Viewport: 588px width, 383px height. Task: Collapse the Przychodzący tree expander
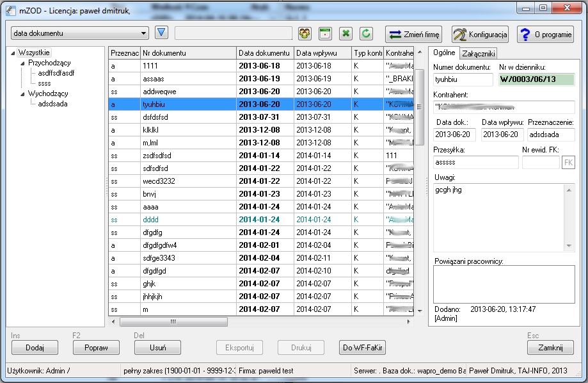click(22, 63)
